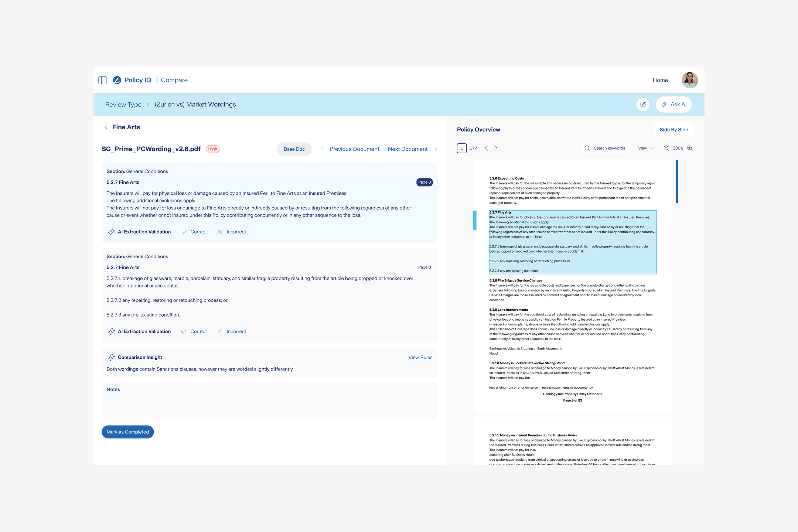Zoom out the policy document
Image resolution: width=798 pixels, height=532 pixels.
tap(666, 148)
